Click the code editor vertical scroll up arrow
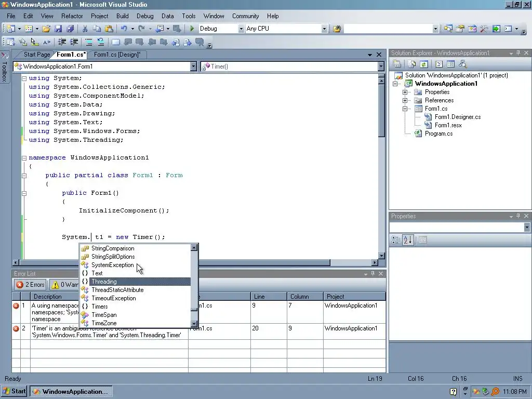Screen dimensions: 532x399 381,81
